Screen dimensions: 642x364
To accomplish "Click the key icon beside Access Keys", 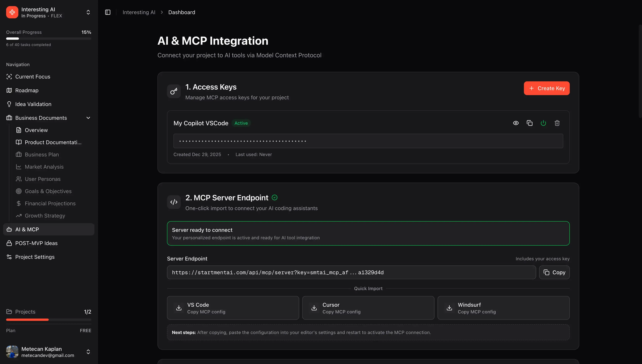I will coord(174,91).
